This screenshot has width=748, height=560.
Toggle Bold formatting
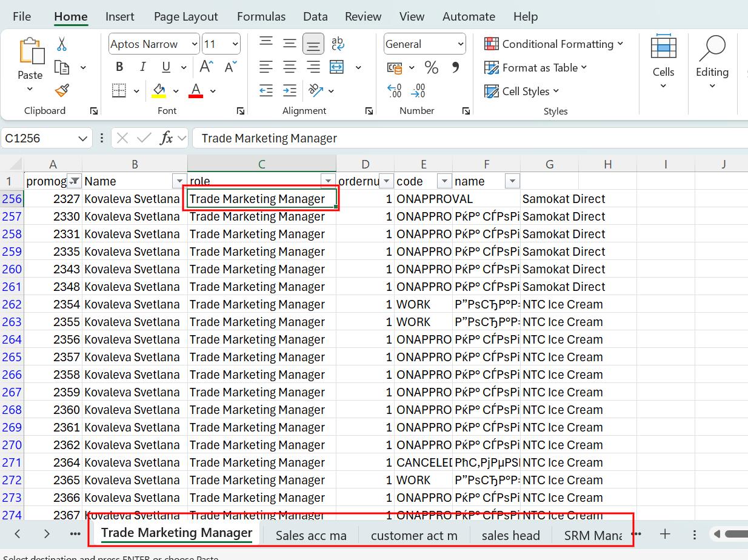(119, 67)
